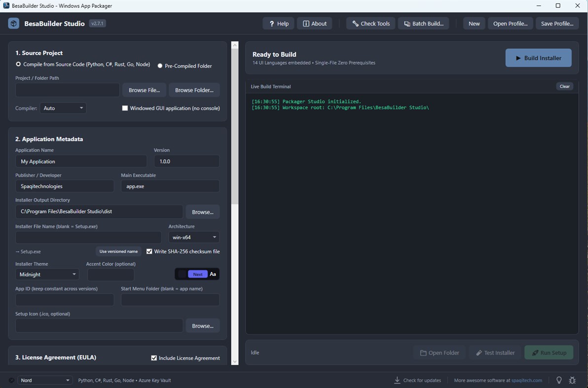Open Check Tools with the wrench icon
Screen dimensions: 588x388
point(370,23)
